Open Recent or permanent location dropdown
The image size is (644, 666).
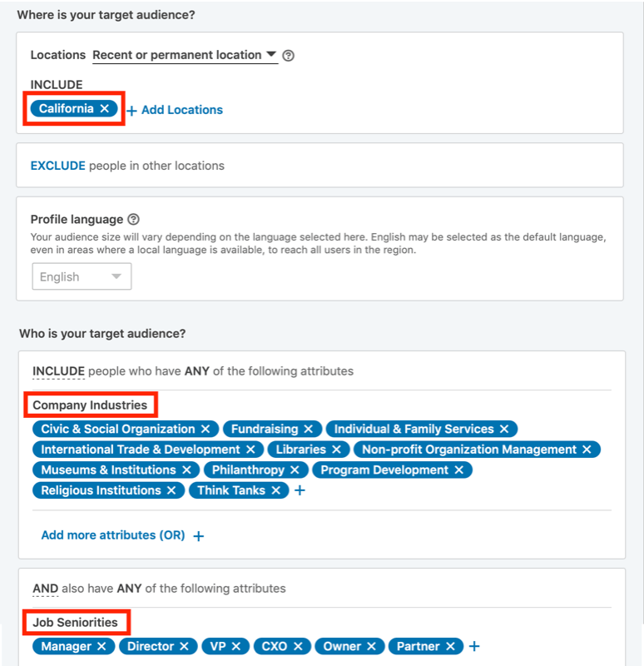185,55
